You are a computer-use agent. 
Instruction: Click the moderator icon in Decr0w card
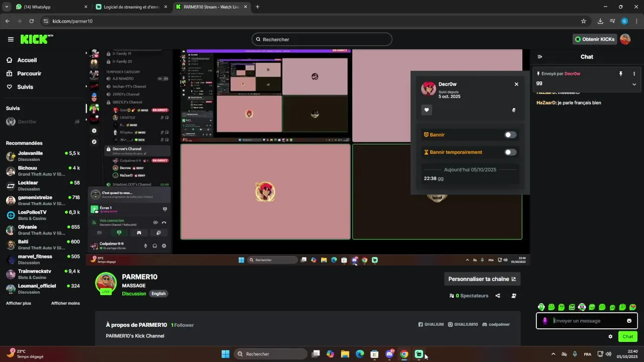click(514, 110)
